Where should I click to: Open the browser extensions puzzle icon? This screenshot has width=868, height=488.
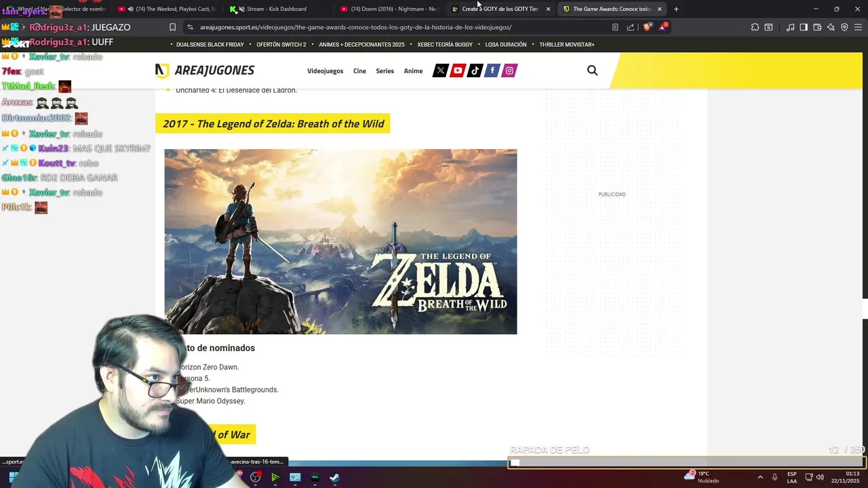[755, 27]
